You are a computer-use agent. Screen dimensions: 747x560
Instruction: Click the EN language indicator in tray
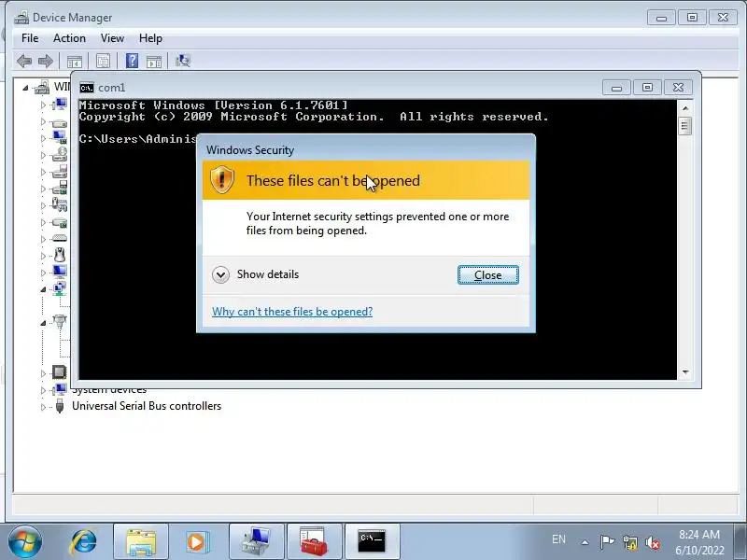click(x=558, y=539)
